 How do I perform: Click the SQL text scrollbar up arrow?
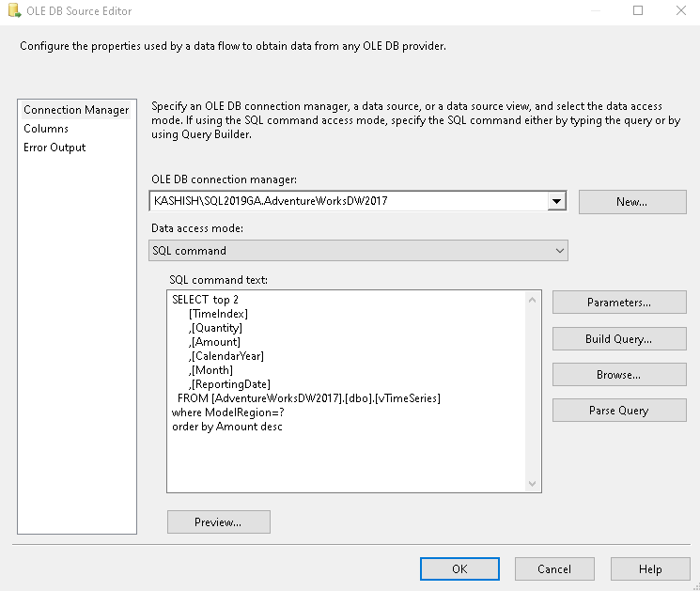(x=532, y=300)
